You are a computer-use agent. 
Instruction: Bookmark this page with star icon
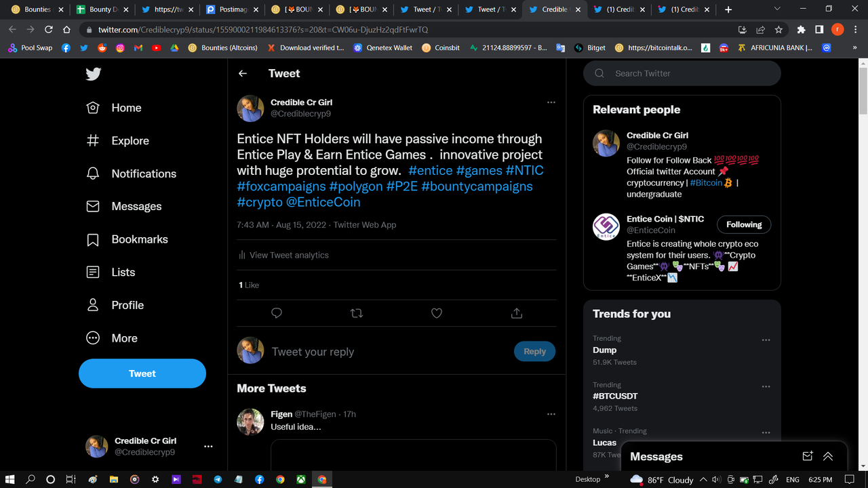point(778,30)
